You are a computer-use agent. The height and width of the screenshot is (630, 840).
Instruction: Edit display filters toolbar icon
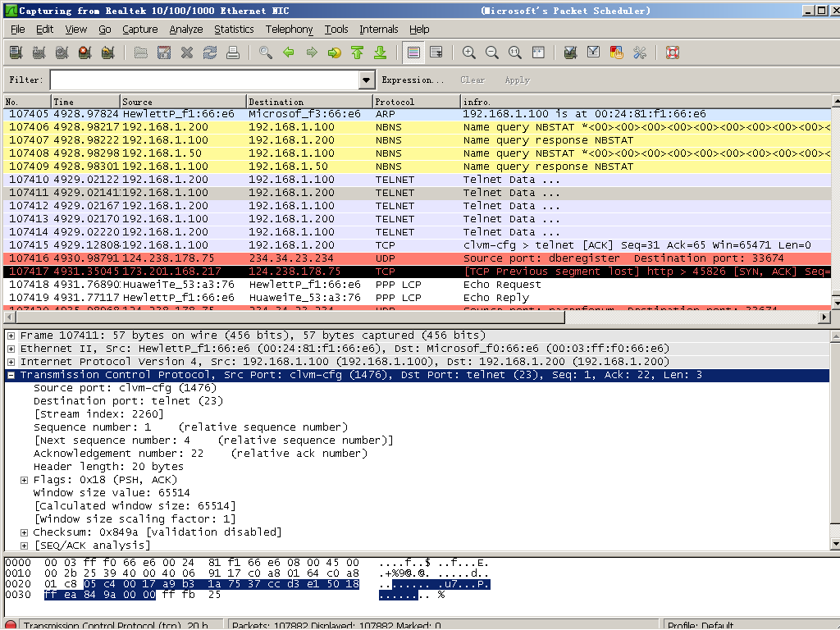(594, 52)
